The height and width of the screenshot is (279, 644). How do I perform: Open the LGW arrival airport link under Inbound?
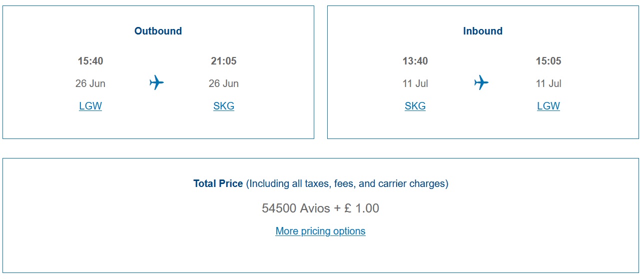click(x=549, y=106)
